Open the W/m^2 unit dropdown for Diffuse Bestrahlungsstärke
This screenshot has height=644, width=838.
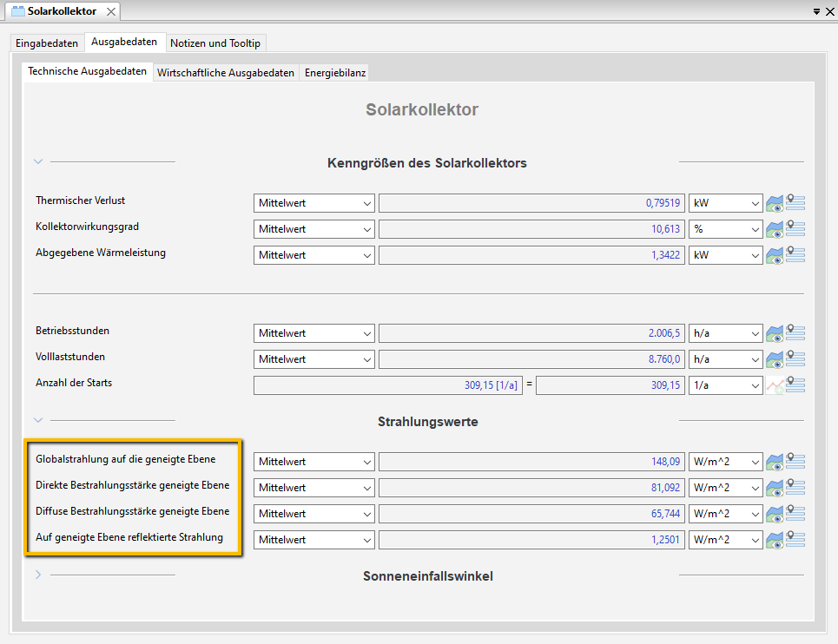(726, 514)
